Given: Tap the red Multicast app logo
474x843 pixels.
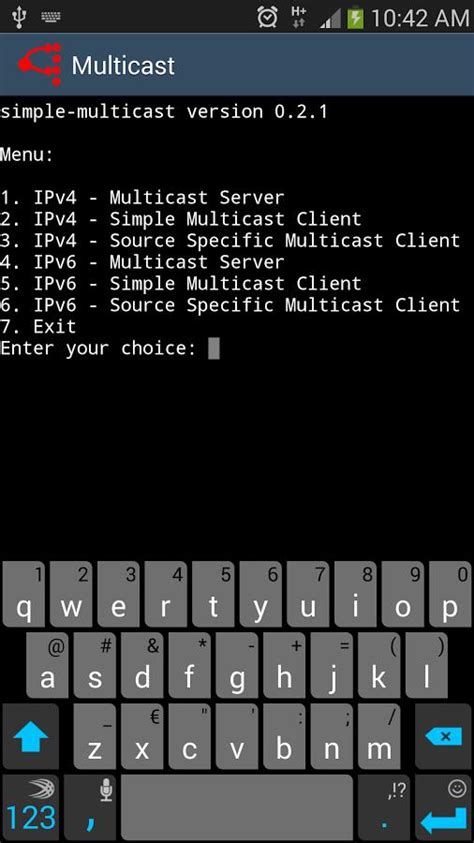Looking at the screenshot, I should tap(40, 65).
